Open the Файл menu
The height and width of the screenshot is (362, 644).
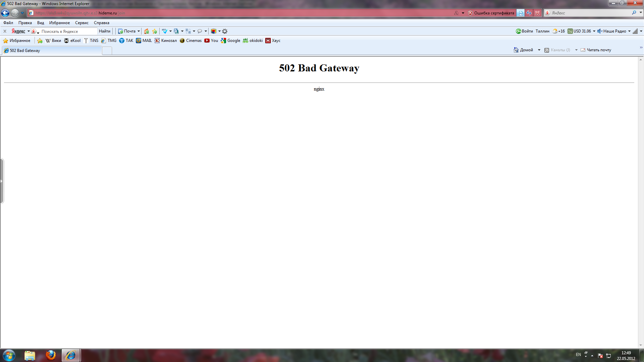9,22
